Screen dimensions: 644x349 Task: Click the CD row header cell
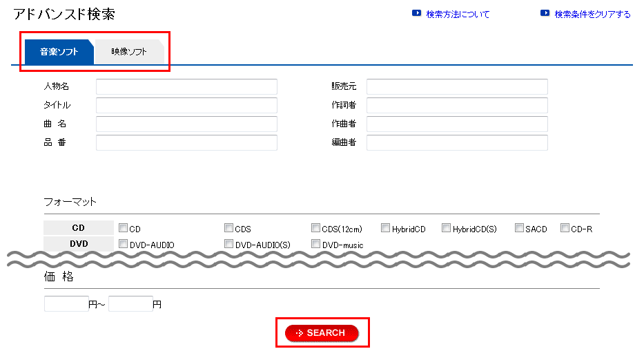79,228
